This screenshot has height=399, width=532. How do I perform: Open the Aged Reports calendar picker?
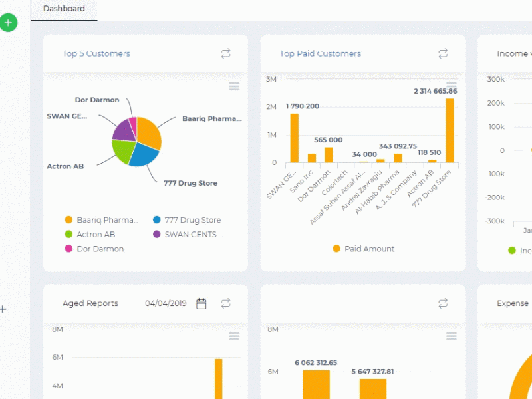coord(201,303)
